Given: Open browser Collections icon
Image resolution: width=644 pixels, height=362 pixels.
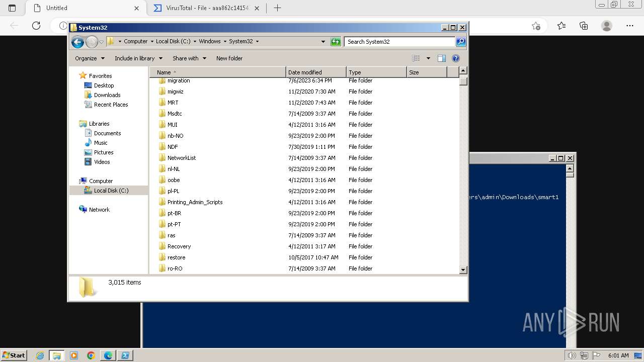Looking at the screenshot, I should pyautogui.click(x=584, y=26).
